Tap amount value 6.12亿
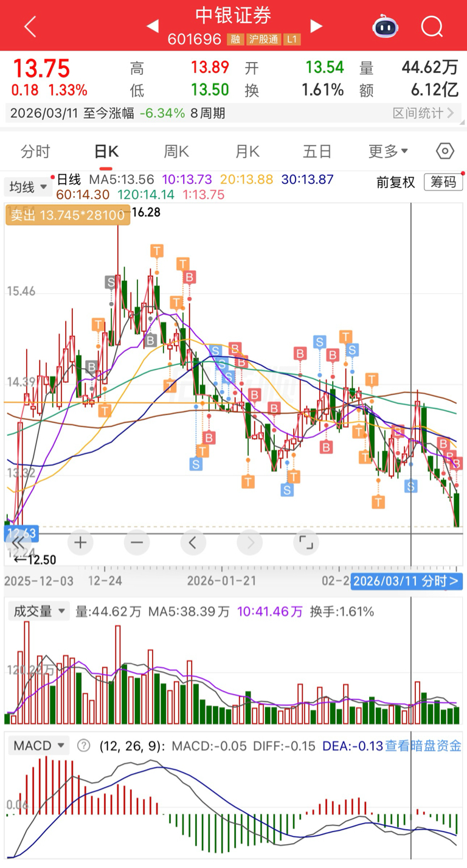The height and width of the screenshot is (868, 467). point(435,90)
